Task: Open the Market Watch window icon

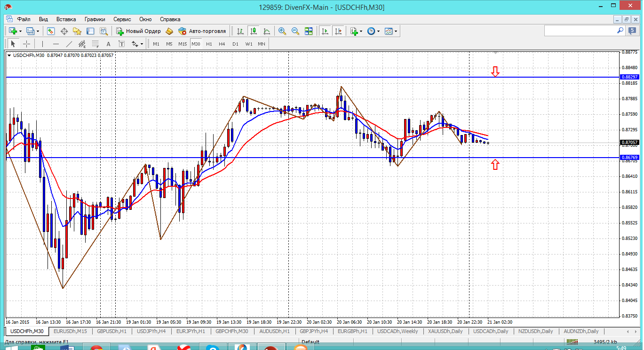Action: (51, 31)
